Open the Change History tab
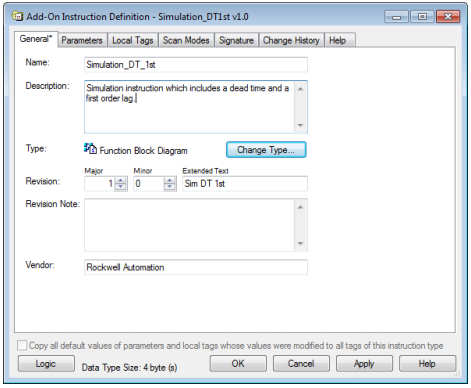This screenshot has width=471, height=388. (x=291, y=40)
